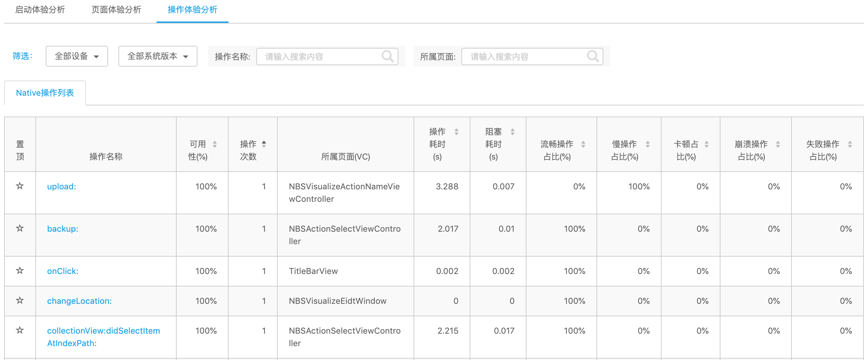Sort by 卡顿占比(%) column arrows
868x360 pixels.
(707, 144)
